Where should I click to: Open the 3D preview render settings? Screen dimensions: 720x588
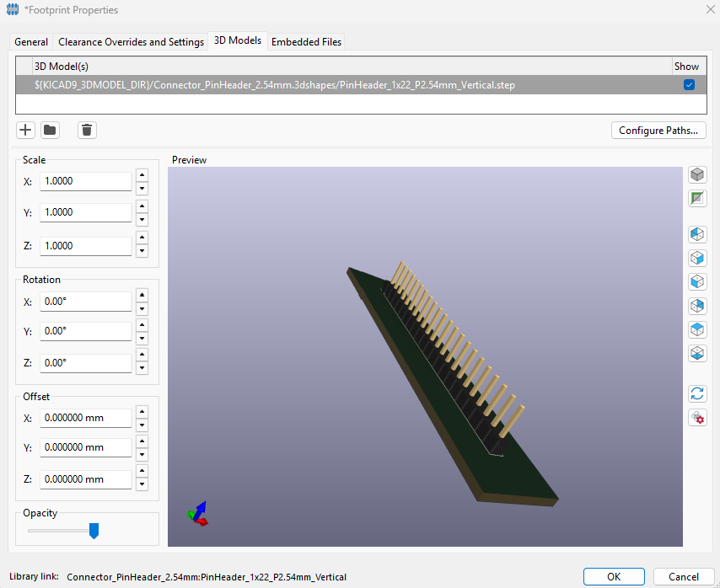(697, 418)
